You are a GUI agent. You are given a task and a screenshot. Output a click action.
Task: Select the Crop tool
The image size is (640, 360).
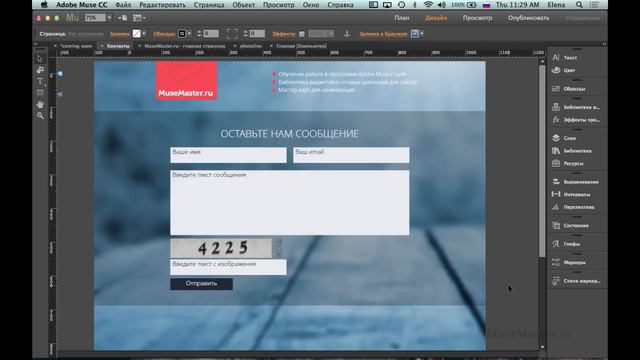click(x=40, y=70)
